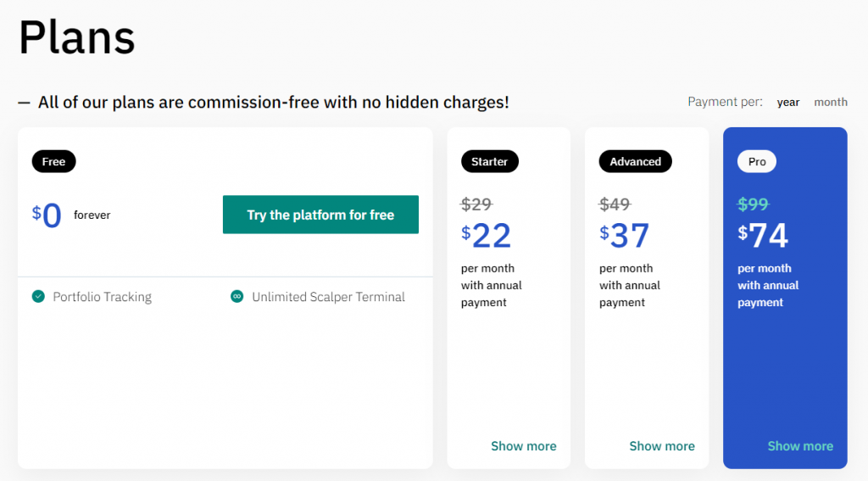Click the crossed-out $99 Pro price
868x481 pixels.
[754, 204]
